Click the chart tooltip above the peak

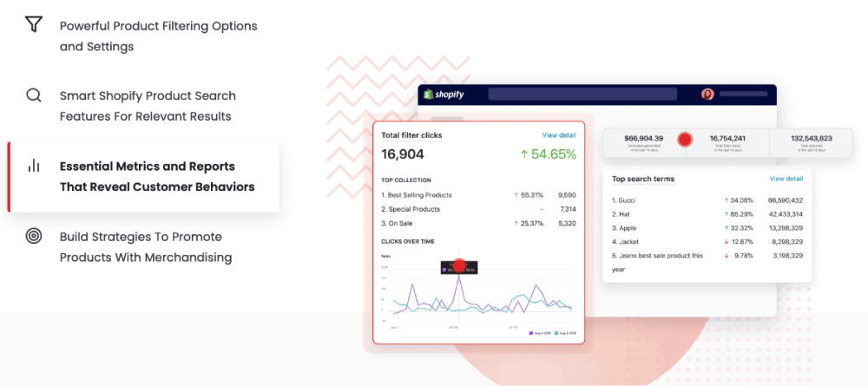[459, 267]
